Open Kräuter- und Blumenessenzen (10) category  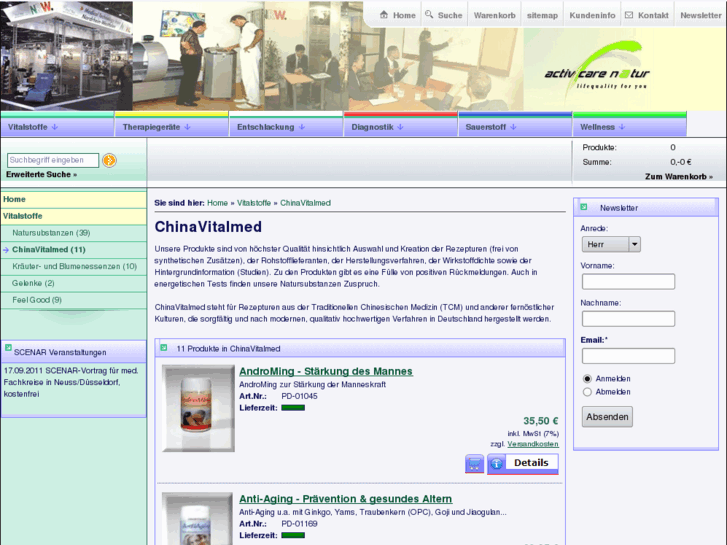tap(74, 266)
